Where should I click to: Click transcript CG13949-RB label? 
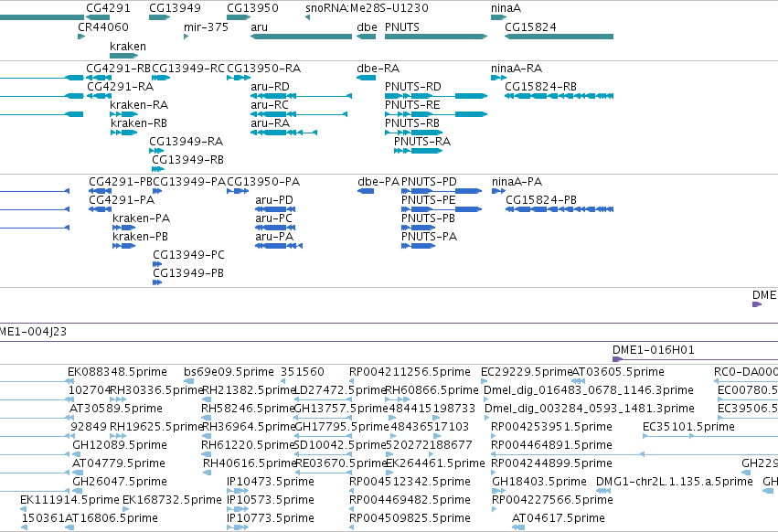coord(187,160)
